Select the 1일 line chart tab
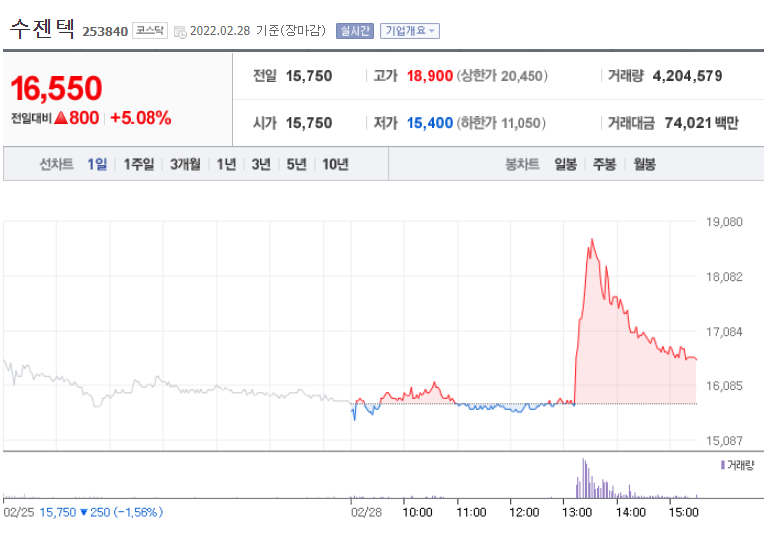764x534 pixels. 97,164
